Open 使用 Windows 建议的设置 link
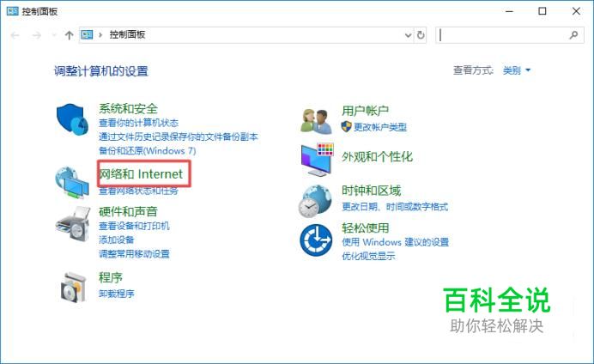This screenshot has width=594, height=364. click(395, 242)
